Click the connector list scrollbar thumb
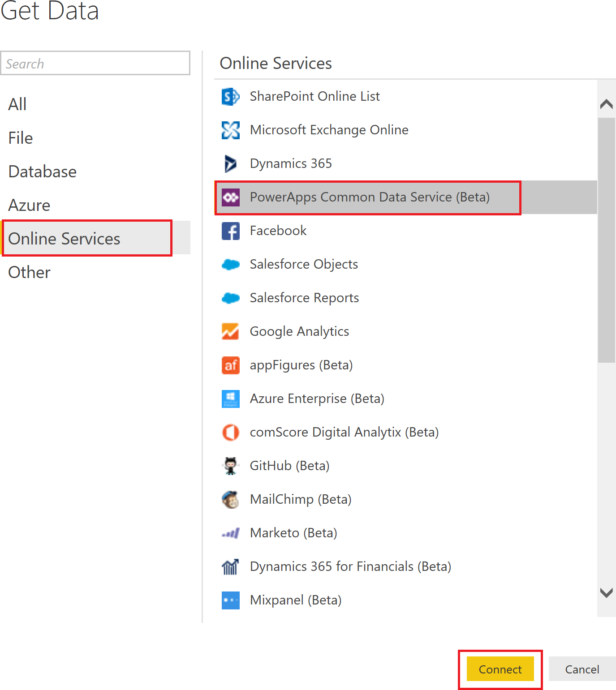This screenshot has height=690, width=616. coord(607,240)
